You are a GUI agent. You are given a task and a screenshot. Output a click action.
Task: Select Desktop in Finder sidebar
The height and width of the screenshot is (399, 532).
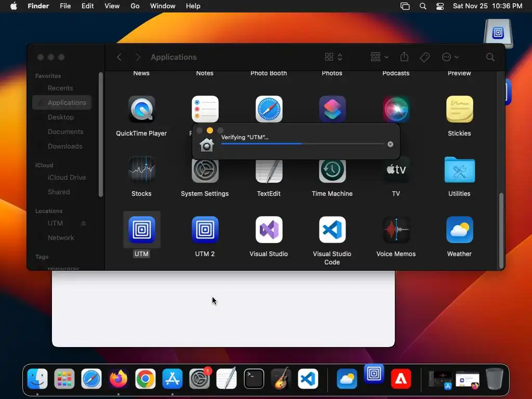coord(62,117)
